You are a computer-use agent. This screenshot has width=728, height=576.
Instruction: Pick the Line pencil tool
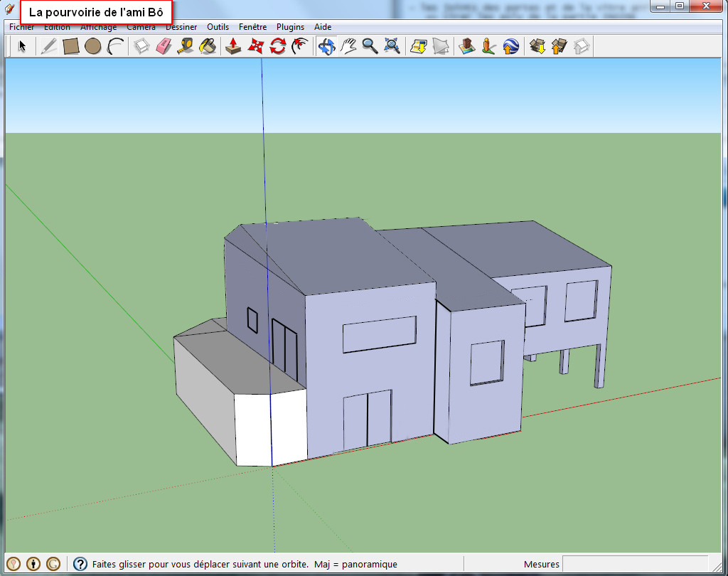[49, 46]
